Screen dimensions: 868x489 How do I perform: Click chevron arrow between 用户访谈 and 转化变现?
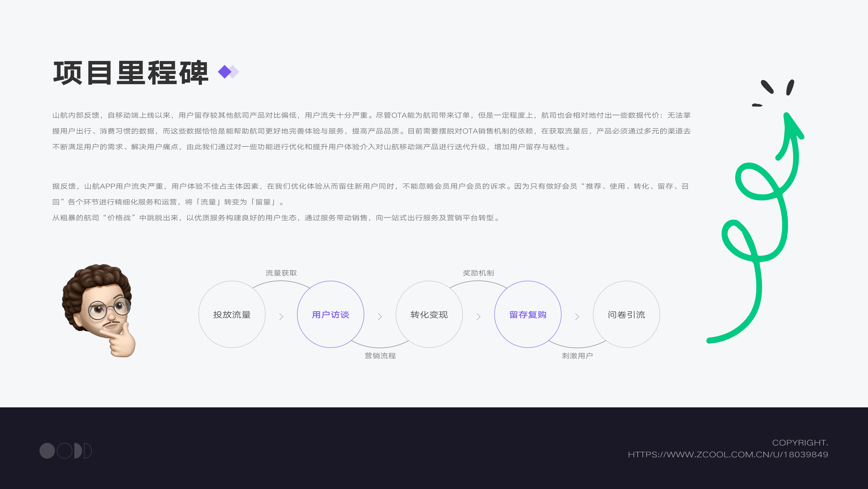point(380,317)
